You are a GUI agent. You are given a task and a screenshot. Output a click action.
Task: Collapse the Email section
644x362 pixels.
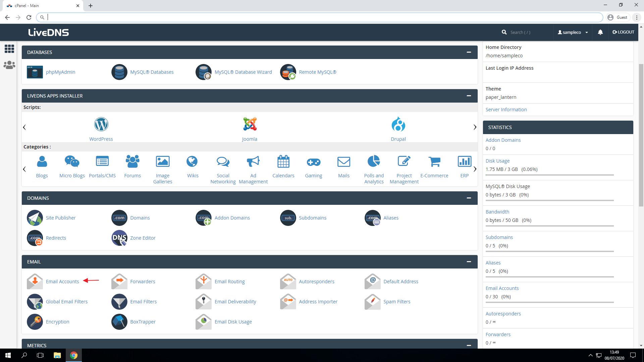469,262
